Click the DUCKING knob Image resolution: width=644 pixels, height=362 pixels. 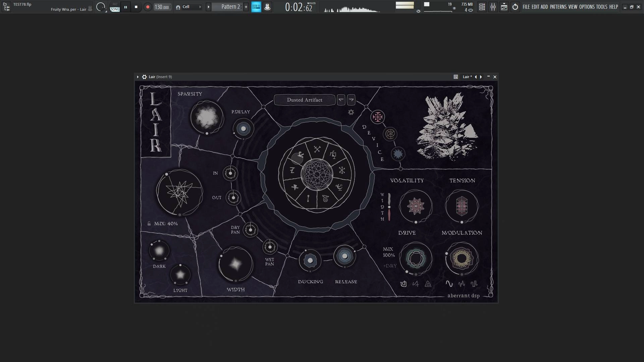click(310, 260)
